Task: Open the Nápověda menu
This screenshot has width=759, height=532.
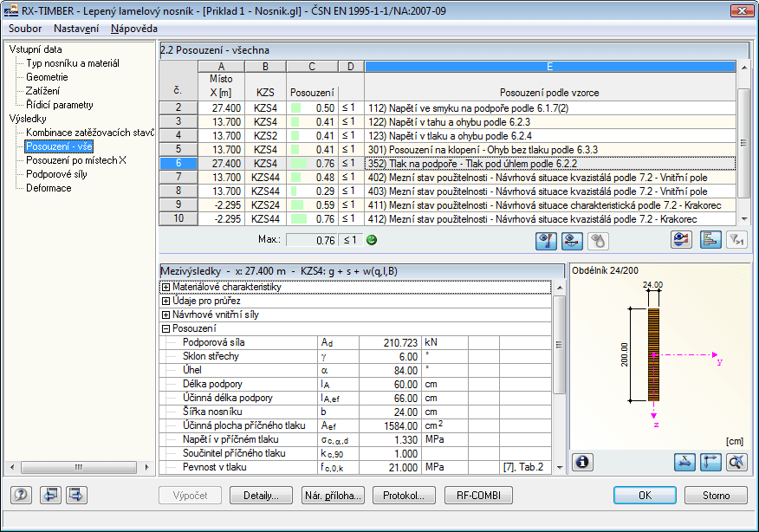Action: pyautogui.click(x=134, y=29)
